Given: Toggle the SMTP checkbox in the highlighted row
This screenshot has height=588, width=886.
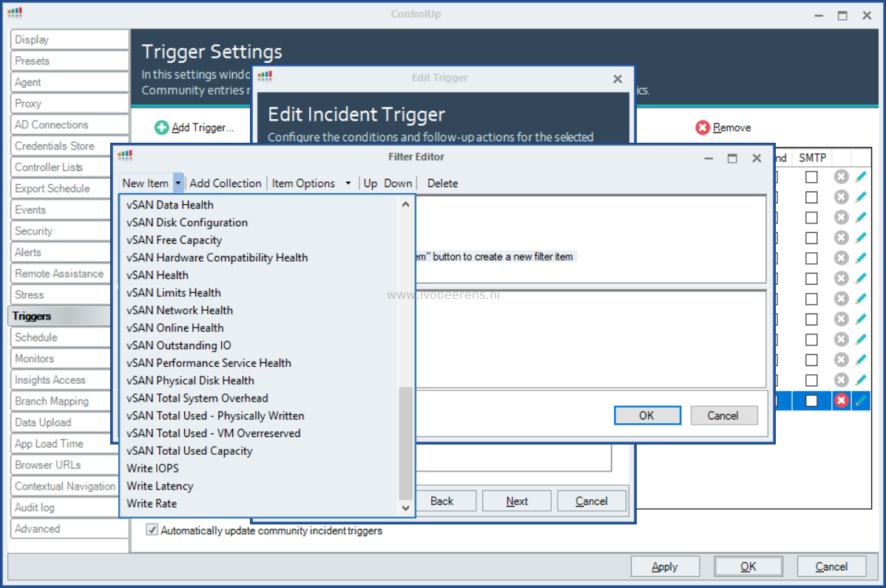Looking at the screenshot, I should (811, 400).
